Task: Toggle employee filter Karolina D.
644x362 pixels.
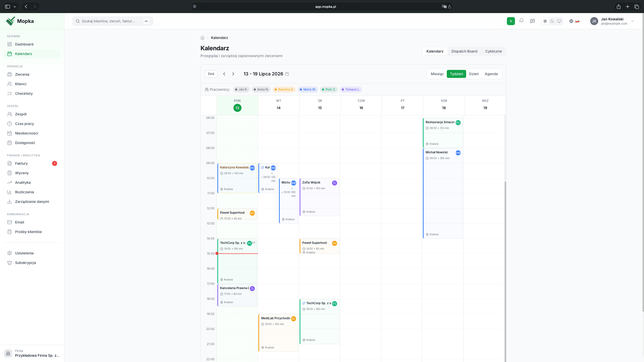Action: [x=284, y=89]
